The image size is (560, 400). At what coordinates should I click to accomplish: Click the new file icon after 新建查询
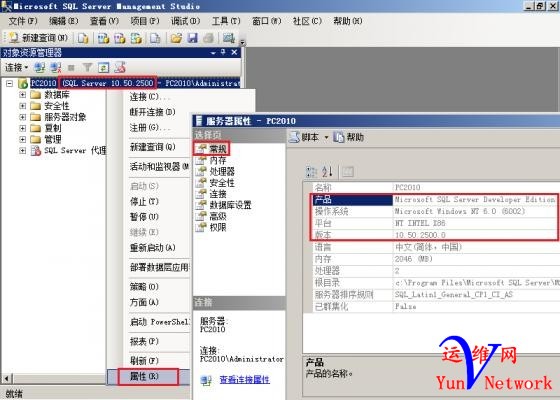[x=83, y=38]
